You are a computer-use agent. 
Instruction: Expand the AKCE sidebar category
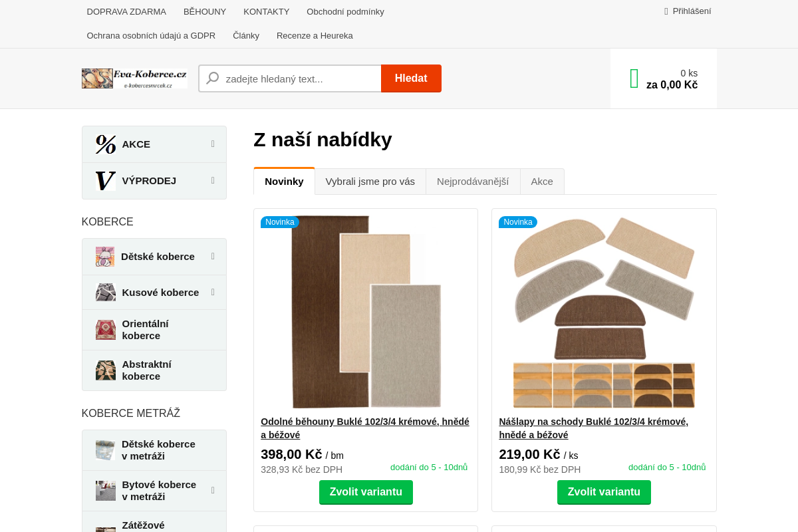pyautogui.click(x=213, y=144)
